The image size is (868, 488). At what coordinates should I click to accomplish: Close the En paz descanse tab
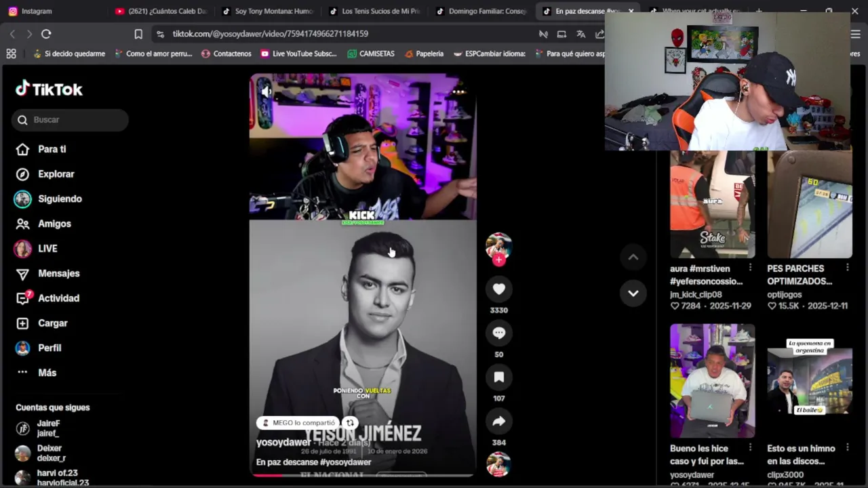[x=631, y=11]
